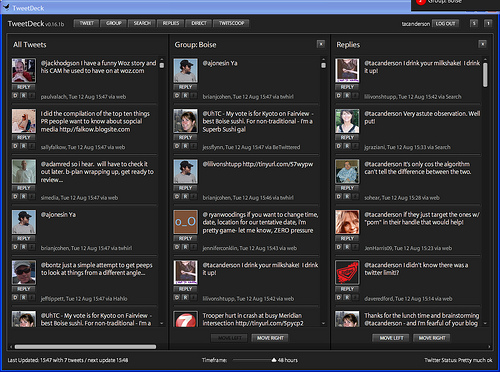Click the R retweet icon under paulvalach's tweet
This screenshot has width=500, height=372.
(x=23, y=95)
